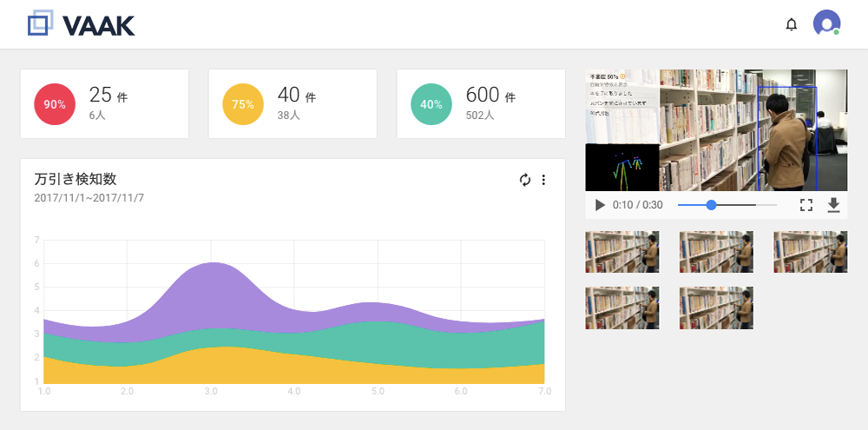Click the video seek slider handle

click(x=712, y=205)
